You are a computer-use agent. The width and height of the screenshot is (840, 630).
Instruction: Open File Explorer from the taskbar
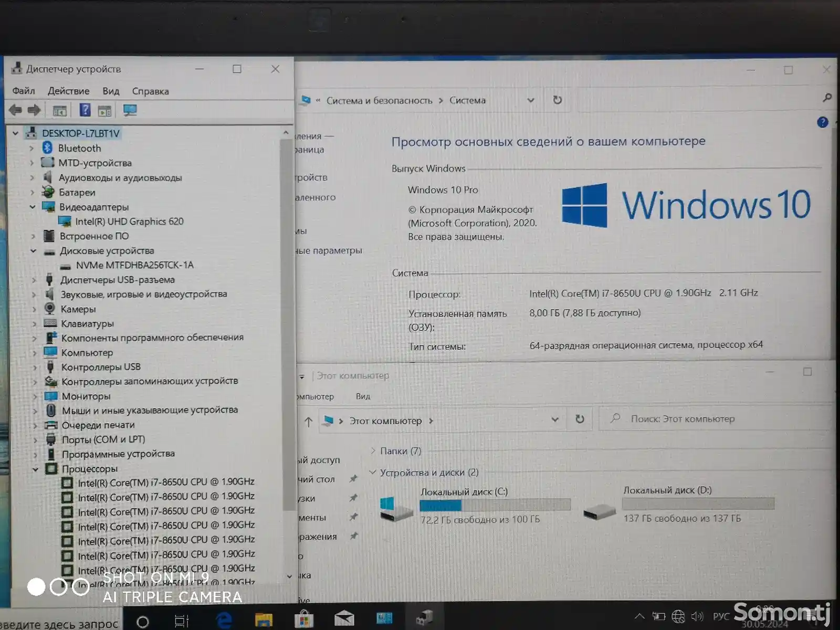[264, 620]
